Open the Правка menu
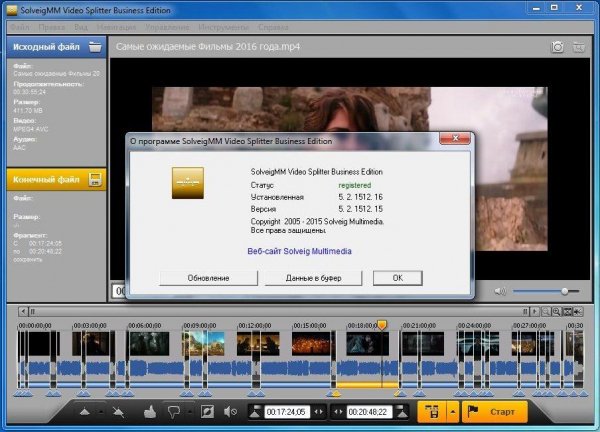 (52, 28)
